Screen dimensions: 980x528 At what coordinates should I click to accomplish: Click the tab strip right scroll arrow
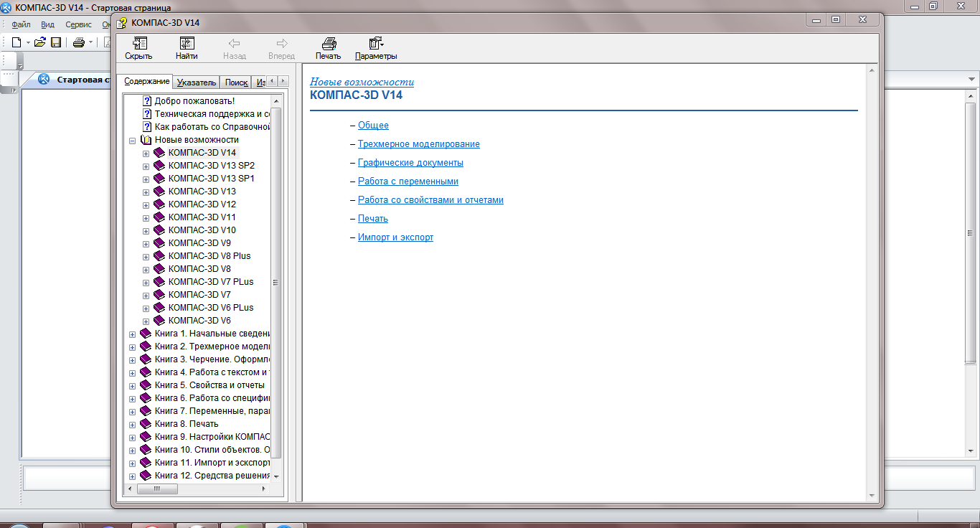[283, 81]
